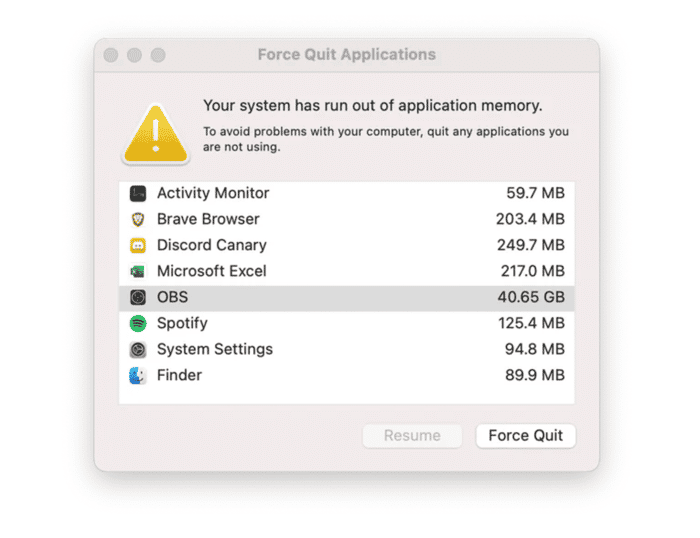This screenshot has height=538, width=700.
Task: Minimize the Force Quit Applications window
Action: pyautogui.click(x=134, y=55)
